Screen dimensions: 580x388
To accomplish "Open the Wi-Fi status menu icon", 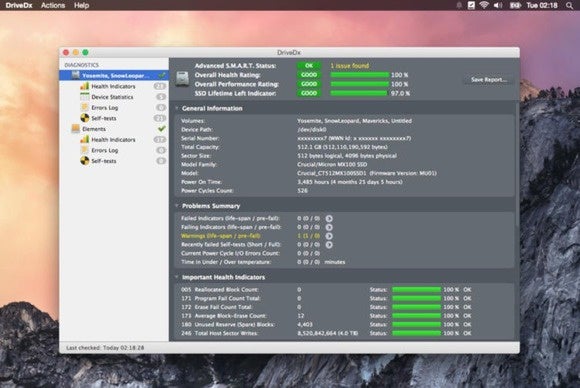I will [x=484, y=5].
